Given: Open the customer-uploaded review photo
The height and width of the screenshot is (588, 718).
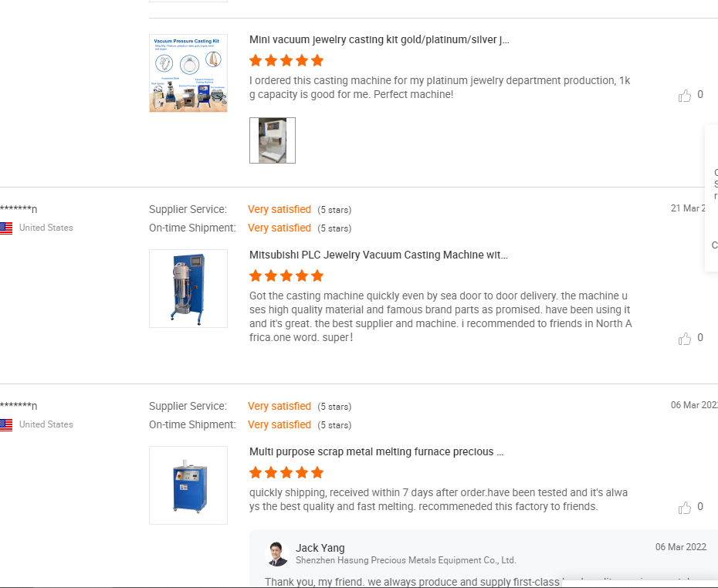Looking at the screenshot, I should [x=273, y=140].
